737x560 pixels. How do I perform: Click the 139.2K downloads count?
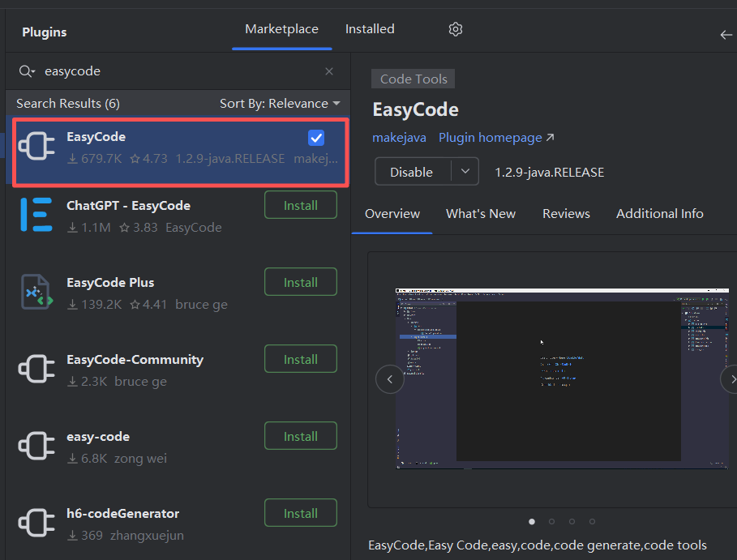point(95,305)
